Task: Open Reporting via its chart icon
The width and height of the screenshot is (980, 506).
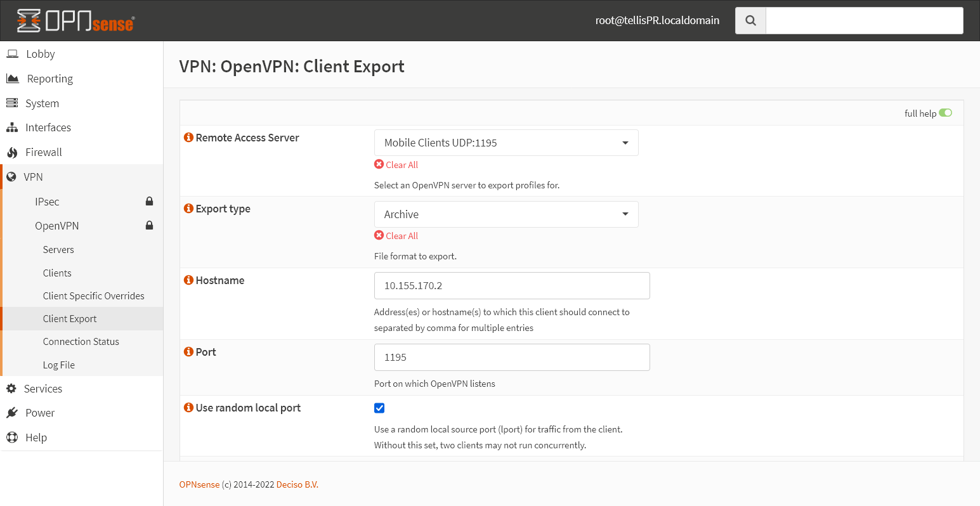Action: click(12, 78)
